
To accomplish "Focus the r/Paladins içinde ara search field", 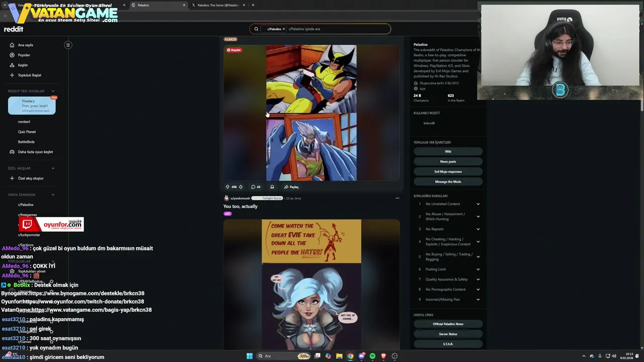I will pyautogui.click(x=337, y=29).
